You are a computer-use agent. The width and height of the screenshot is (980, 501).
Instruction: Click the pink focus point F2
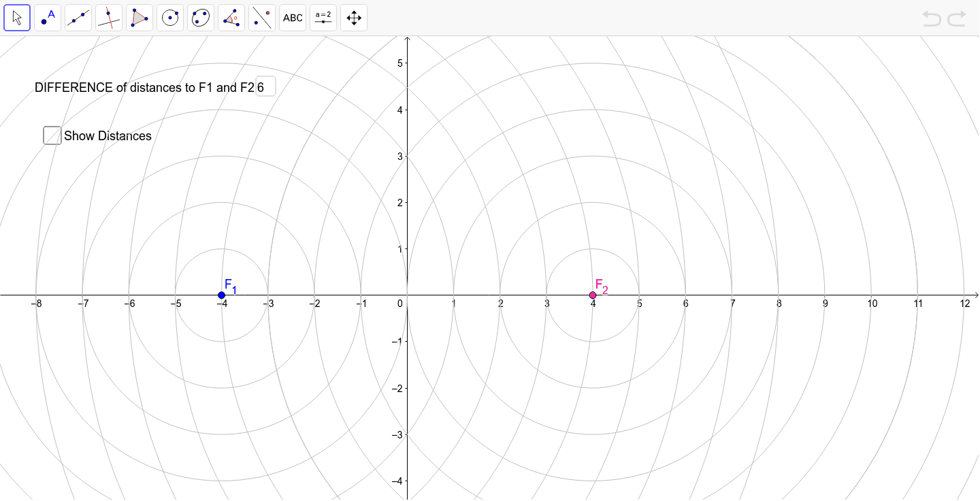click(x=593, y=295)
